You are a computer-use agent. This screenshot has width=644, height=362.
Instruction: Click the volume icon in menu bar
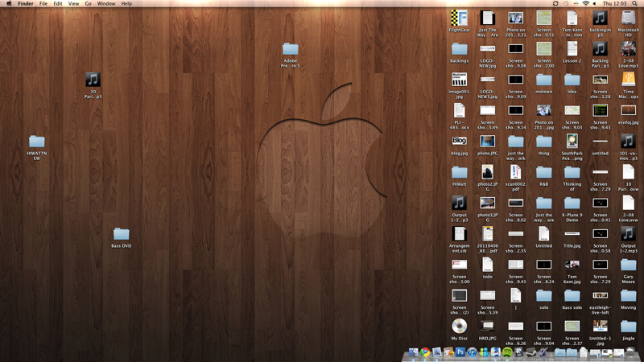pos(594,4)
